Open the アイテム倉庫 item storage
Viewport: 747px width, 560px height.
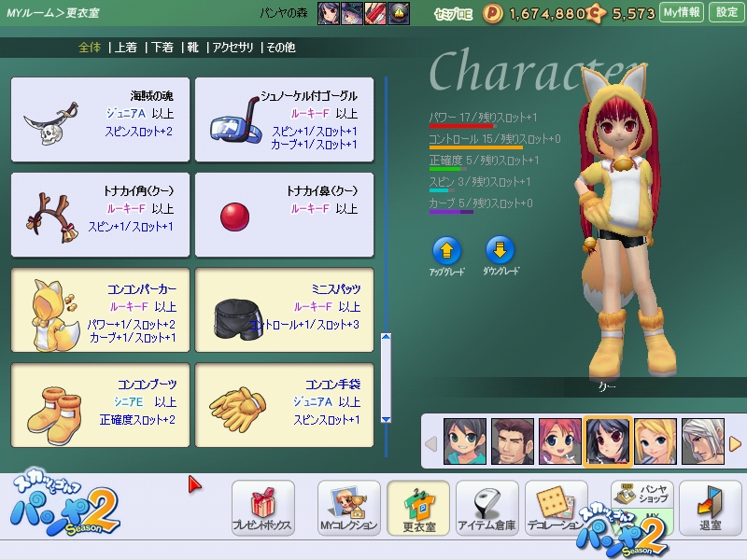pos(486,507)
